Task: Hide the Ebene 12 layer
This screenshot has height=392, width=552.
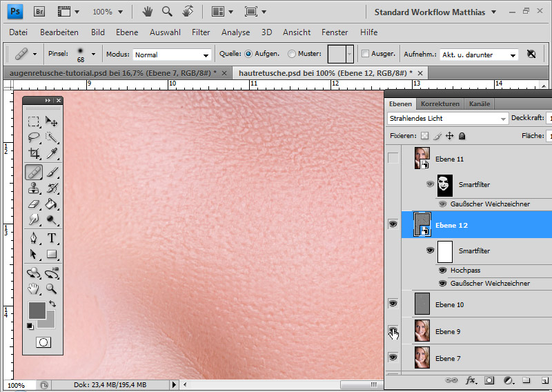Action: (x=393, y=224)
